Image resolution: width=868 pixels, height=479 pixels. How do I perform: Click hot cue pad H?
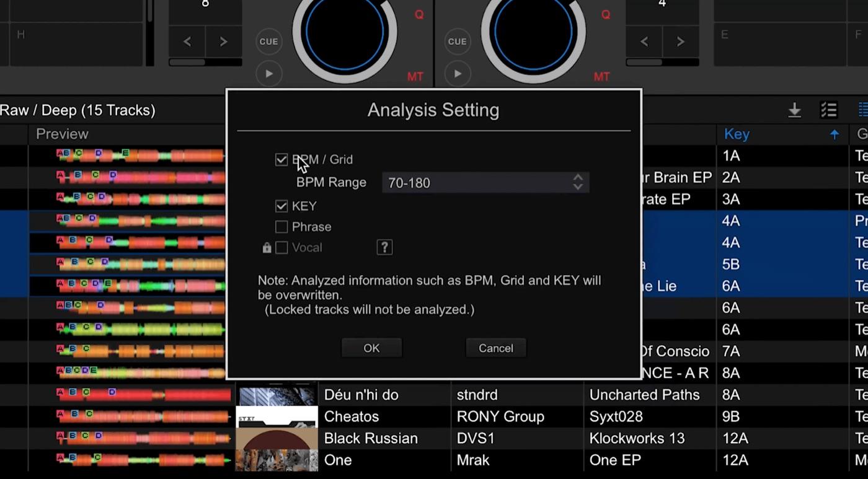(76, 44)
